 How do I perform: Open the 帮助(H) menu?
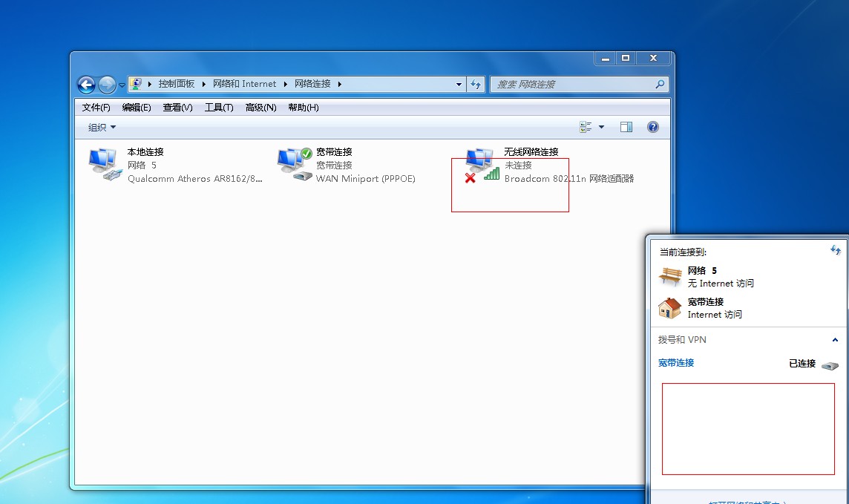pyautogui.click(x=304, y=108)
